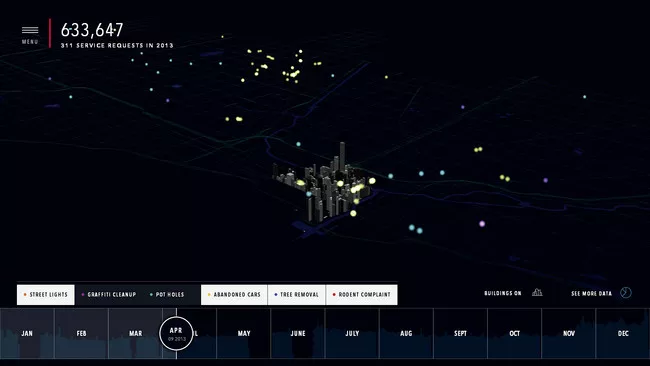
Task: Toggle the Street Lights filter
Action: coord(46,295)
